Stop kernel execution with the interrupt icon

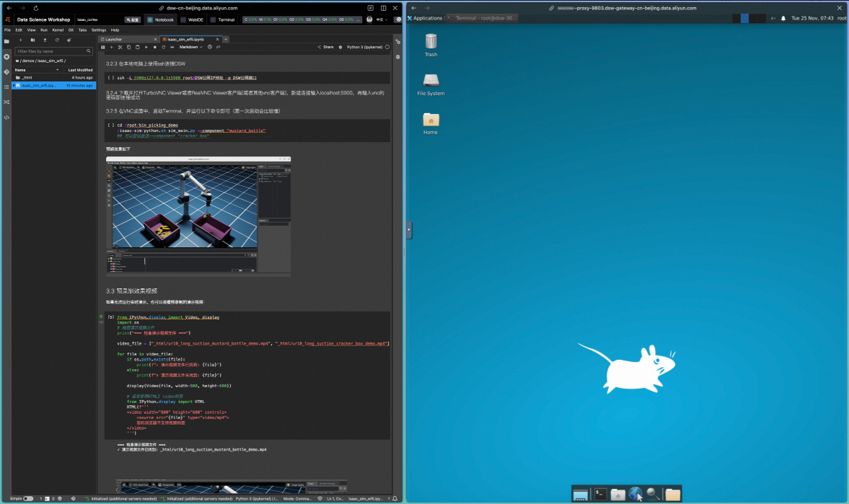[155, 47]
